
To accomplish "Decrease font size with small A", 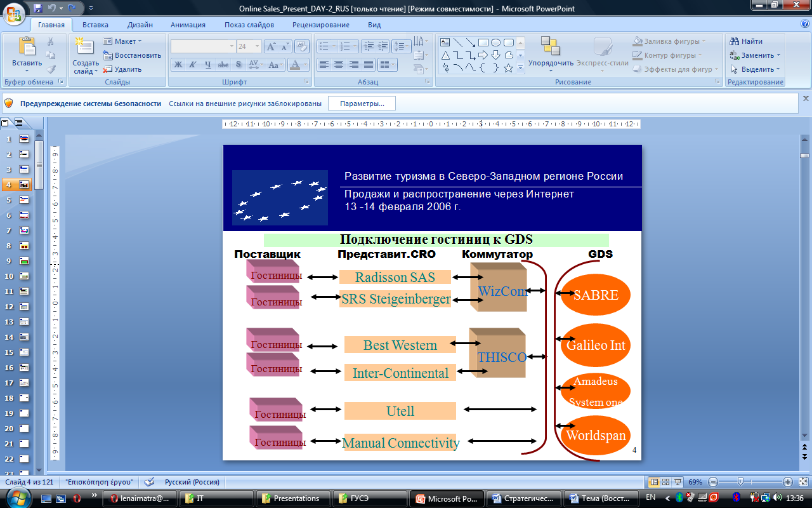I will pyautogui.click(x=285, y=46).
